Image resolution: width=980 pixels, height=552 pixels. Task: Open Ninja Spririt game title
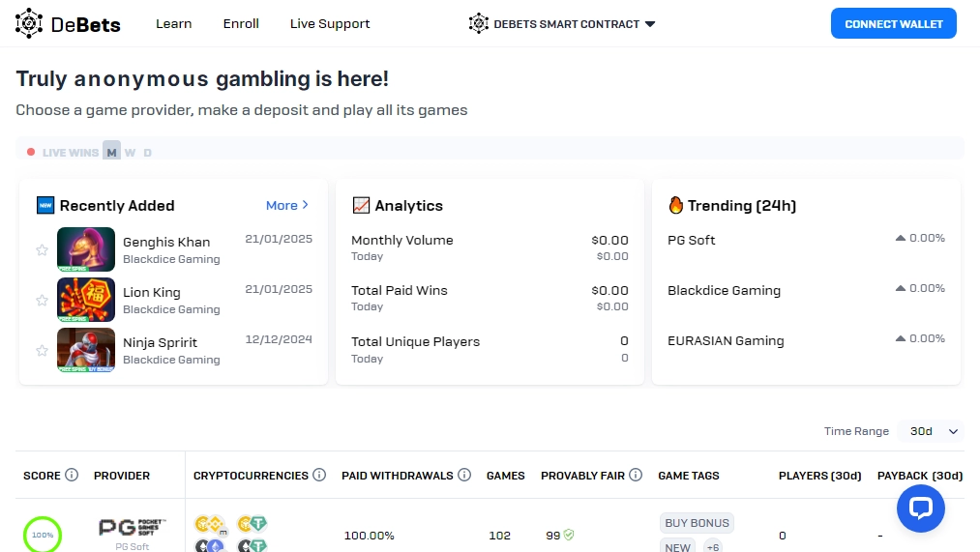pyautogui.click(x=160, y=343)
